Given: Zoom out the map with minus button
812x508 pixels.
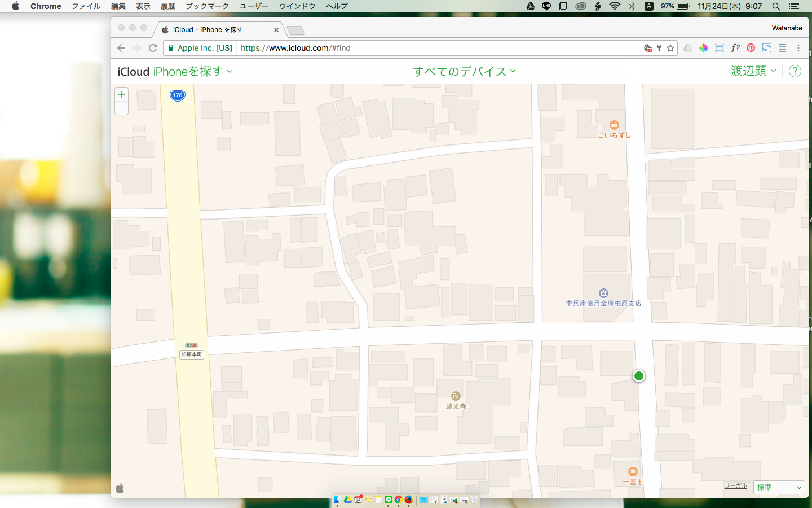Looking at the screenshot, I should point(121,108).
